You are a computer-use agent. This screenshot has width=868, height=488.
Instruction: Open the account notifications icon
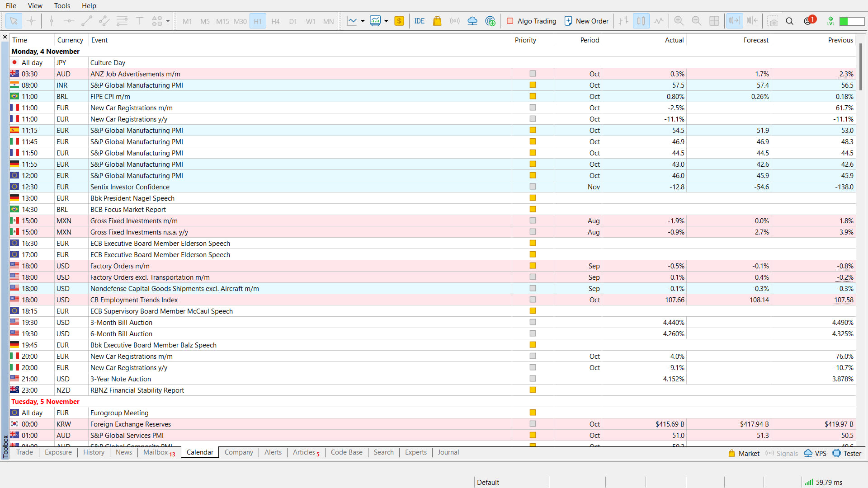tap(809, 20)
